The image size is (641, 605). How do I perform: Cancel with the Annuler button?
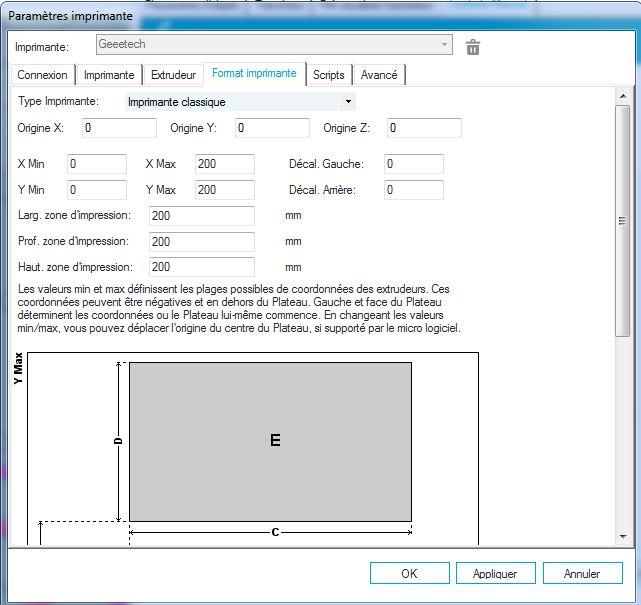tap(583, 573)
